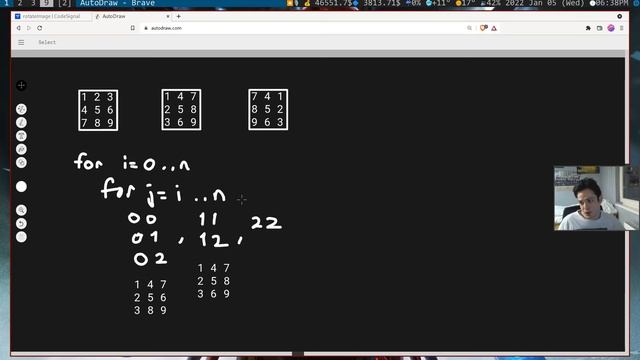Screen dimensions: 640x360
Task: Switch to rotateImage CodeSignal tab
Action: 51,16
